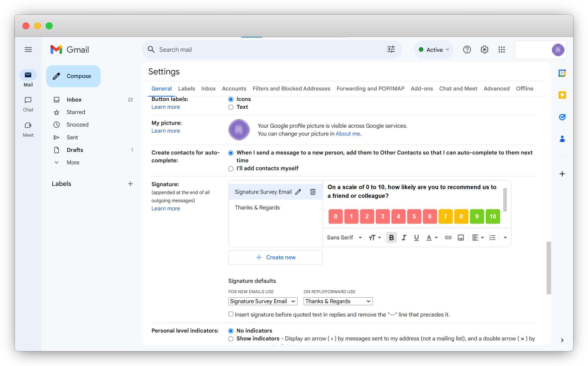Switch to the Advanced settings tab
The width and height of the screenshot is (588, 366).
496,88
